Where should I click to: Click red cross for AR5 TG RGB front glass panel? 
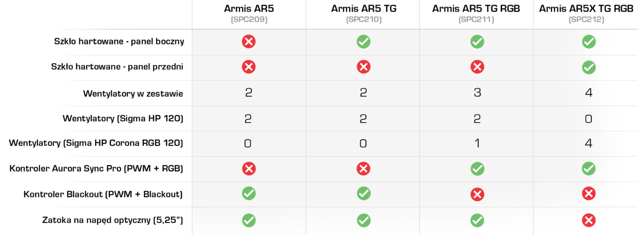coord(477,67)
